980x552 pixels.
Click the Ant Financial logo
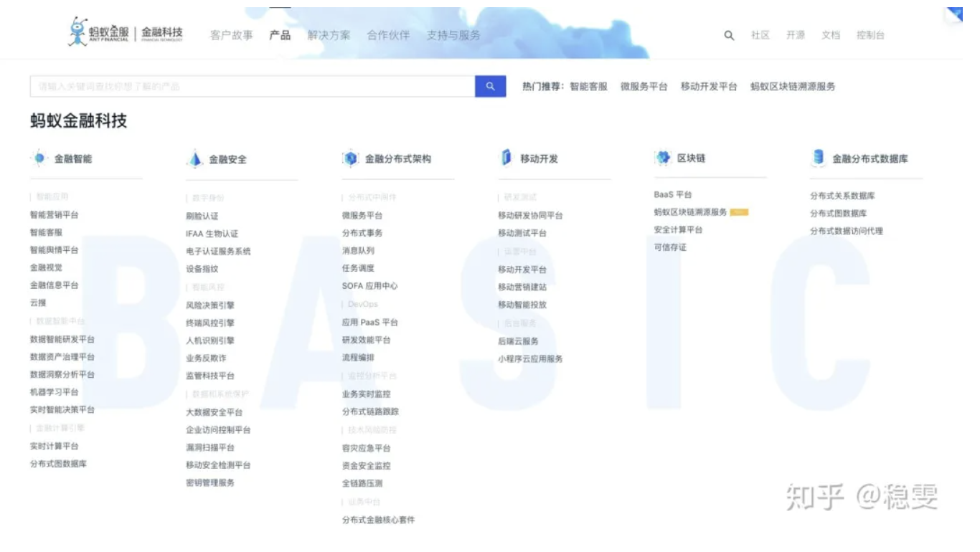[x=99, y=32]
